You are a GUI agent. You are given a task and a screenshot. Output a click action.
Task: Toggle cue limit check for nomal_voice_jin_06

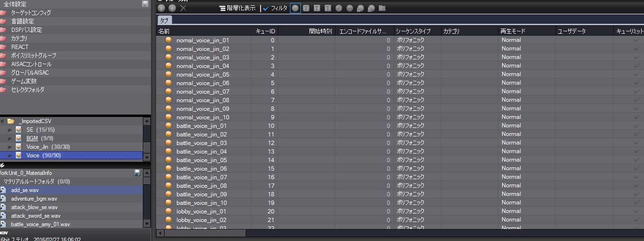(636, 83)
